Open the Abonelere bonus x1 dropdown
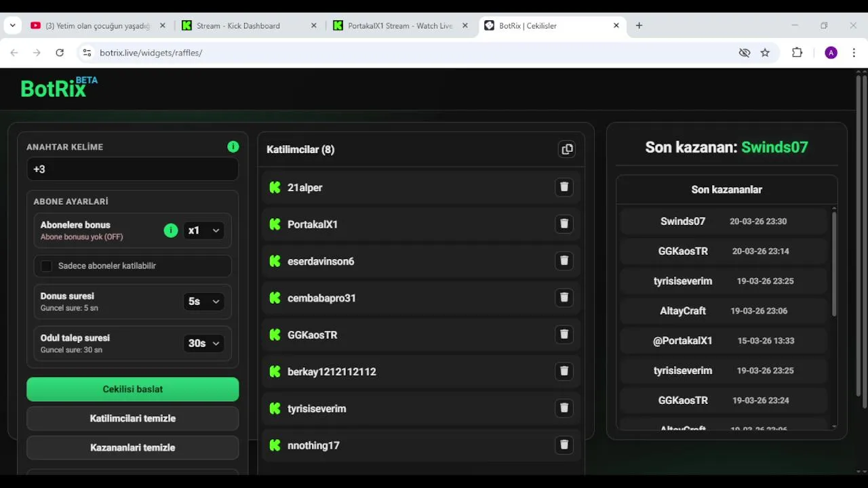Image resolution: width=868 pixels, height=488 pixels. coord(203,230)
